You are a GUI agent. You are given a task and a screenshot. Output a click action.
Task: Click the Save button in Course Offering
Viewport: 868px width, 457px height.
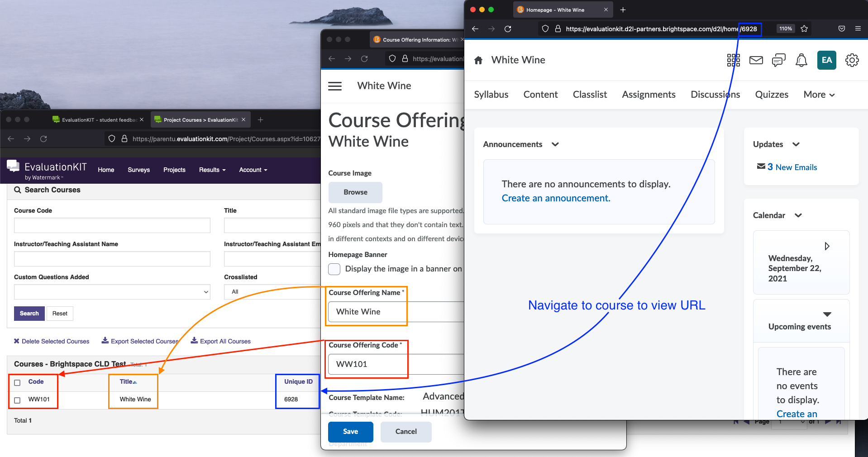(350, 432)
